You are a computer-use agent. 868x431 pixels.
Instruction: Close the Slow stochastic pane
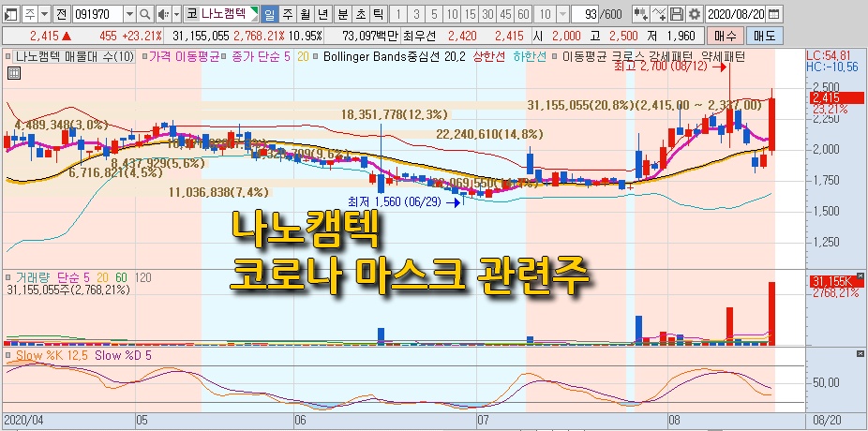point(860,353)
